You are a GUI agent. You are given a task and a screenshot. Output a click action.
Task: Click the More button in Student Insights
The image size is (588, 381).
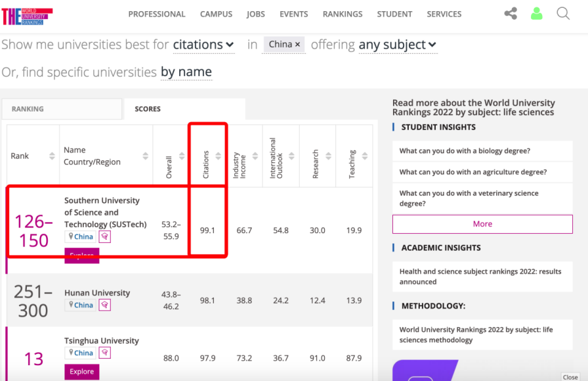point(482,224)
